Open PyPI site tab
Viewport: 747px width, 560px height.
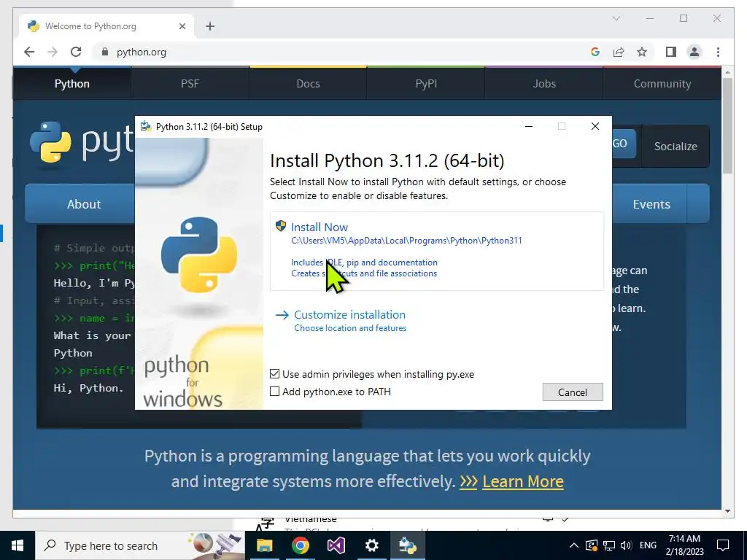click(x=426, y=83)
